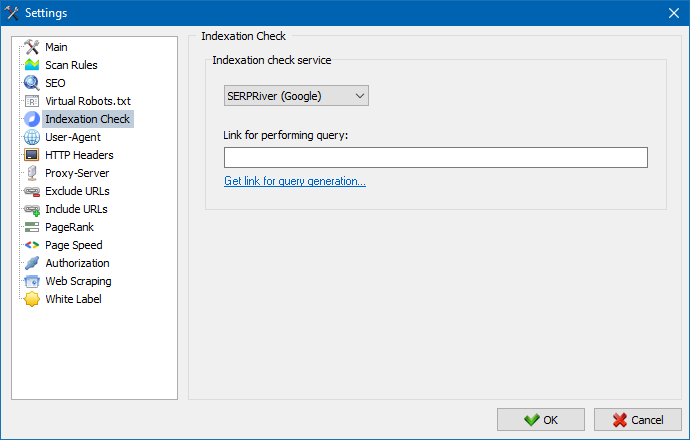690x440 pixels.
Task: Click the User-Agent globe icon
Action: (32, 137)
